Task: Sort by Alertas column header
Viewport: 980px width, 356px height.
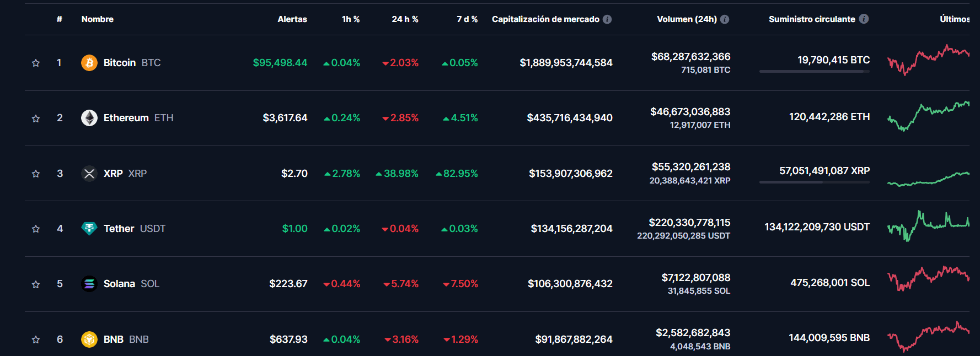Action: (x=292, y=19)
